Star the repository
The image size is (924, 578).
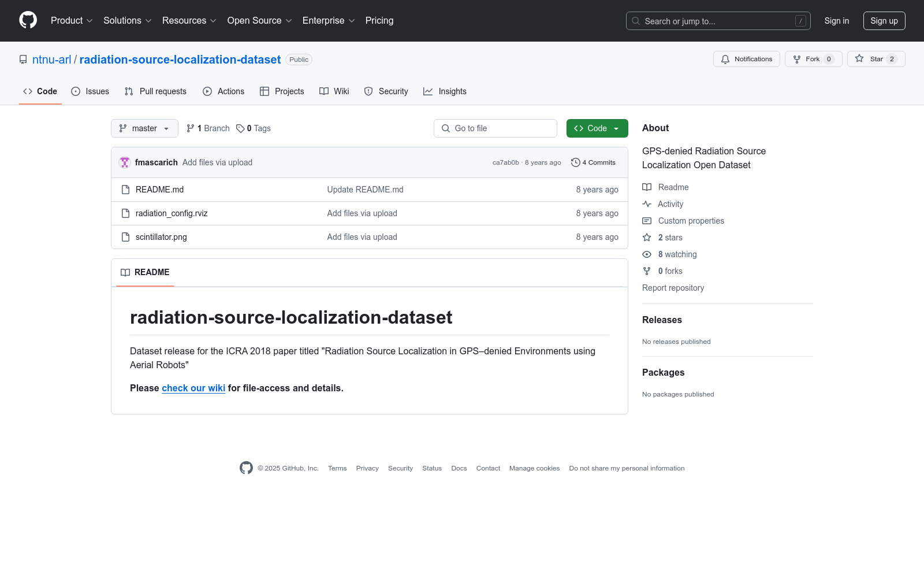(x=875, y=59)
